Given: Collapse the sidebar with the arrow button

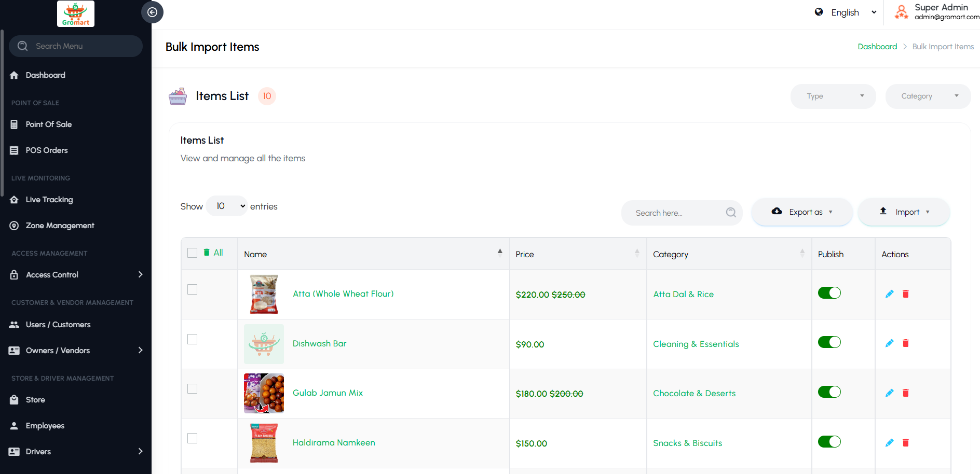Looking at the screenshot, I should coord(152,12).
